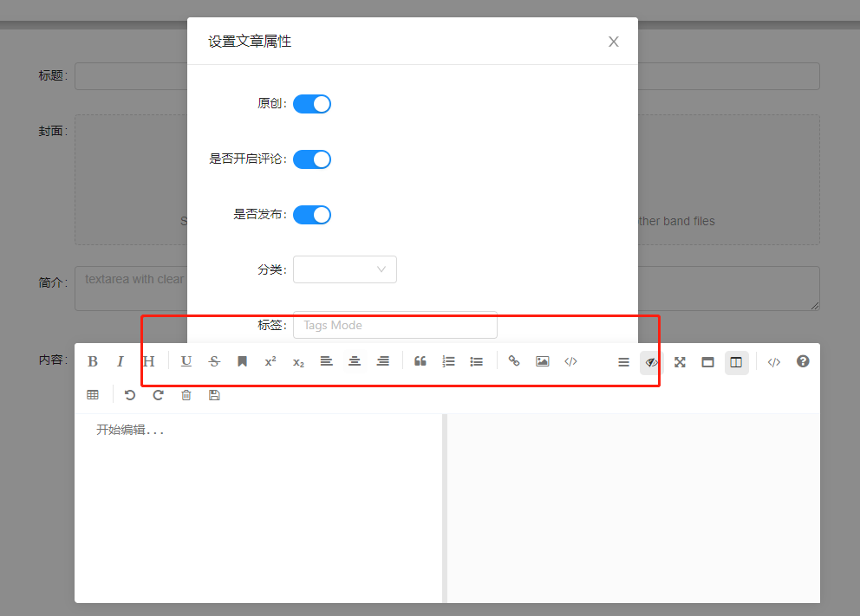Viewport: 860px width, 616px height.
Task: Apply strikethrough formatting
Action: (214, 361)
